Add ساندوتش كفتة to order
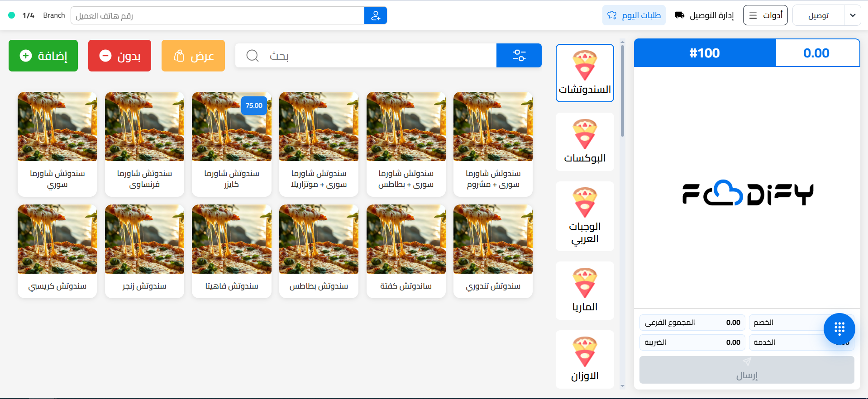 [x=406, y=251]
